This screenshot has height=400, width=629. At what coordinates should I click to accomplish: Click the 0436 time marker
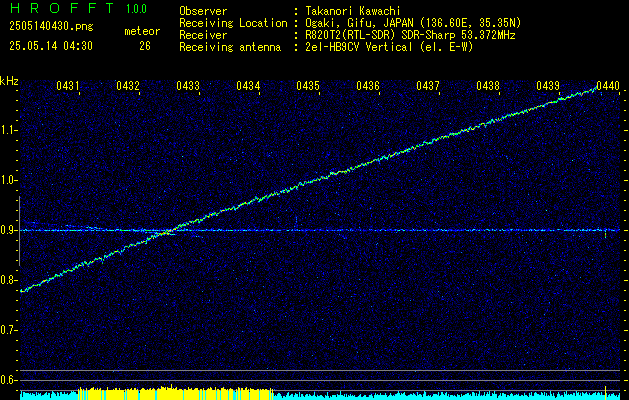pos(368,86)
